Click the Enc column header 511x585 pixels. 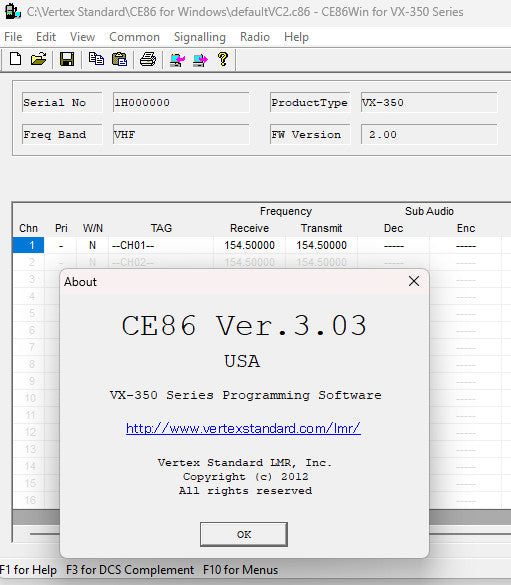tap(466, 228)
